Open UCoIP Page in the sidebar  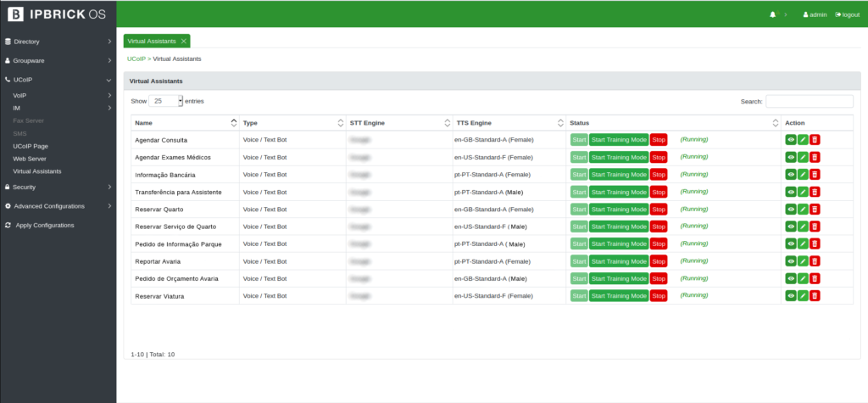pos(31,146)
